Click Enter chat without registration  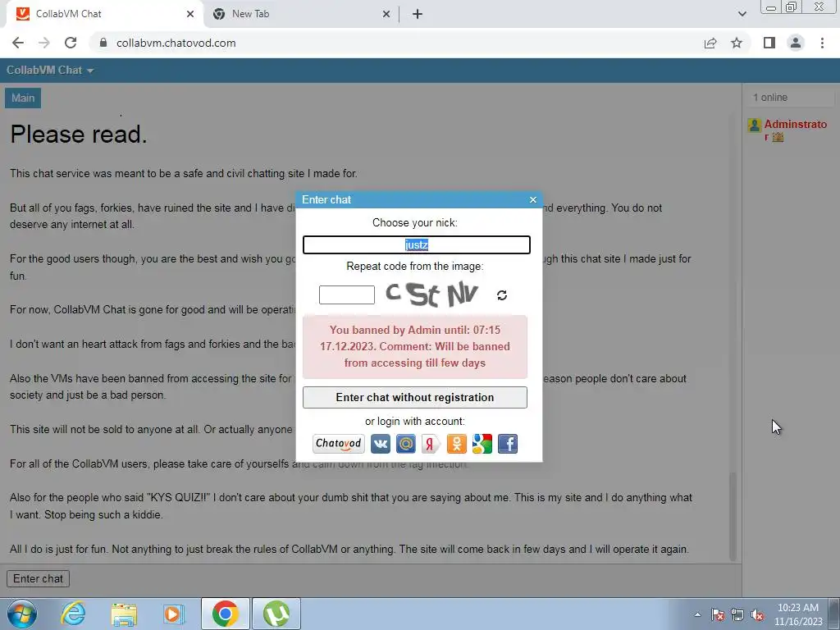(x=414, y=398)
